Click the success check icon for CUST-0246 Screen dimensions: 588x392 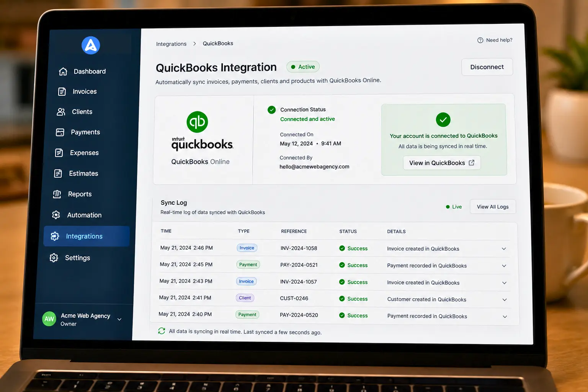pos(342,299)
